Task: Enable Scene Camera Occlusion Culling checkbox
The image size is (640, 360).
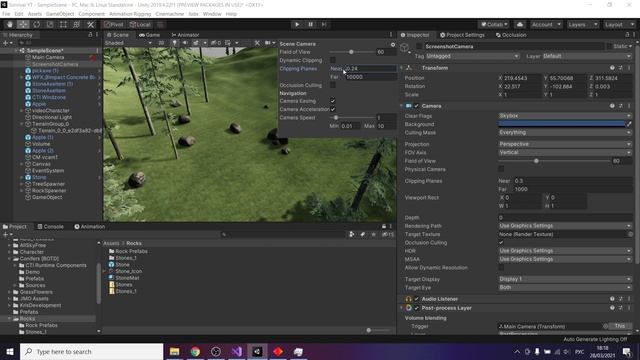Action: tap(333, 85)
